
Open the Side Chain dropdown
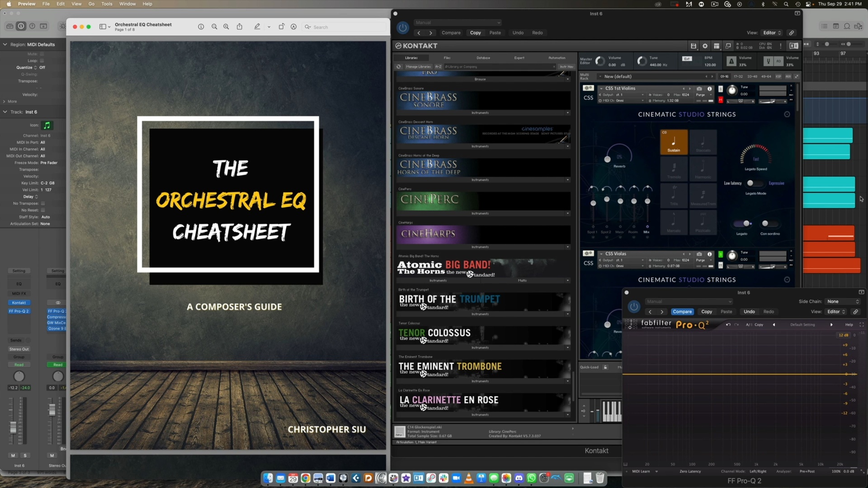(843, 301)
